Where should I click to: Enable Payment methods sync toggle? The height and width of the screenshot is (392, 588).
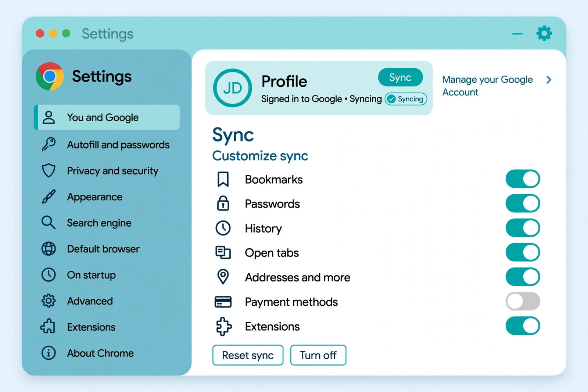coord(523,301)
